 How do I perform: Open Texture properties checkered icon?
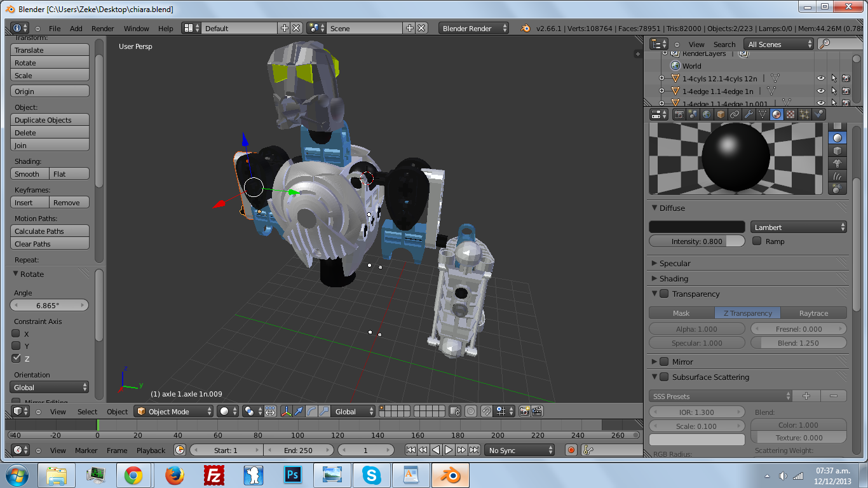coord(789,115)
